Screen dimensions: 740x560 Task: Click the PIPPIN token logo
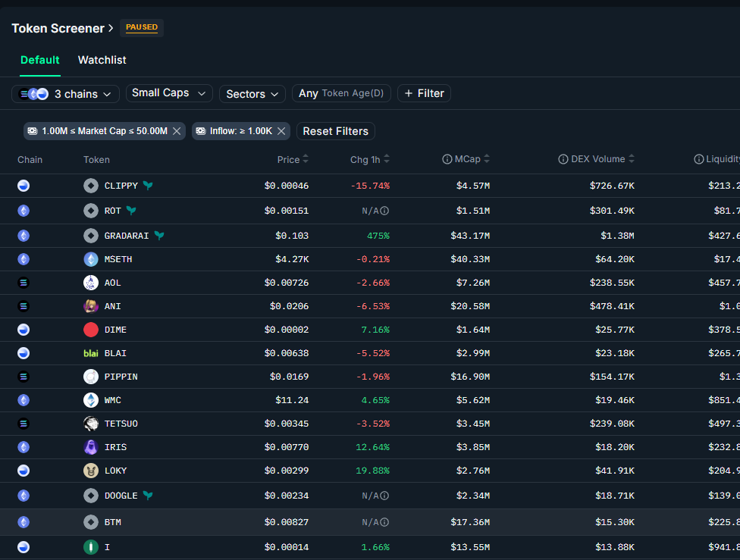tap(91, 377)
